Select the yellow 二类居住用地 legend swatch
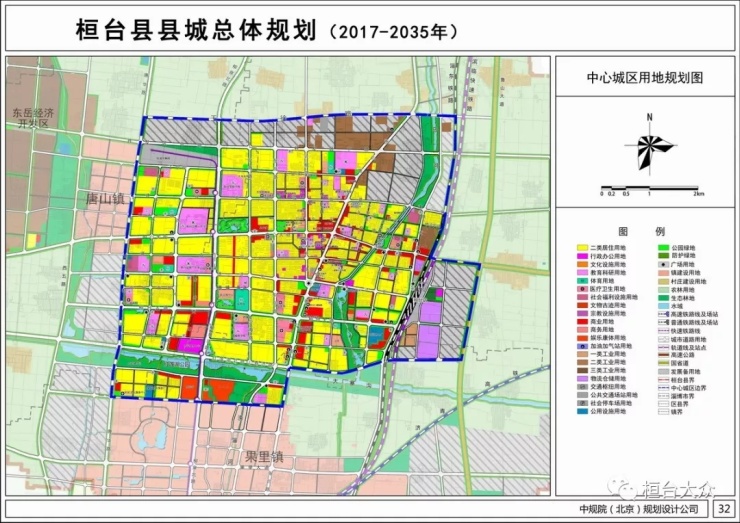 (x=580, y=247)
